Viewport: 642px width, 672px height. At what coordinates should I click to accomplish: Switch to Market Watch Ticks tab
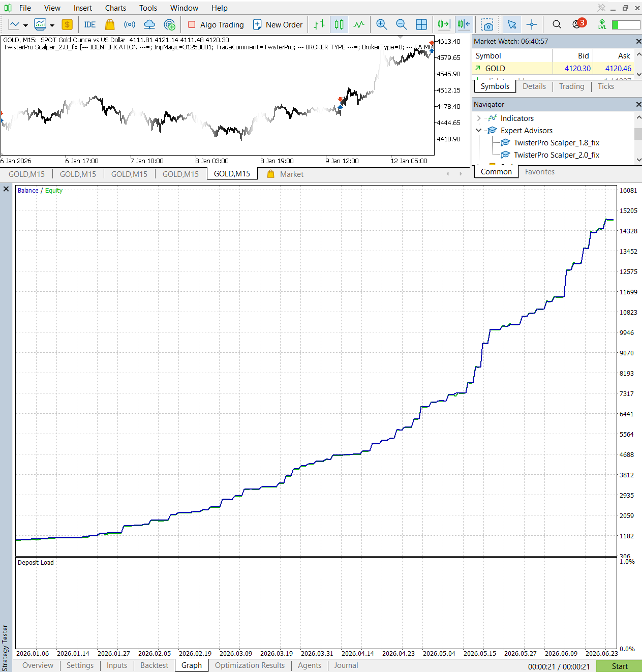605,86
